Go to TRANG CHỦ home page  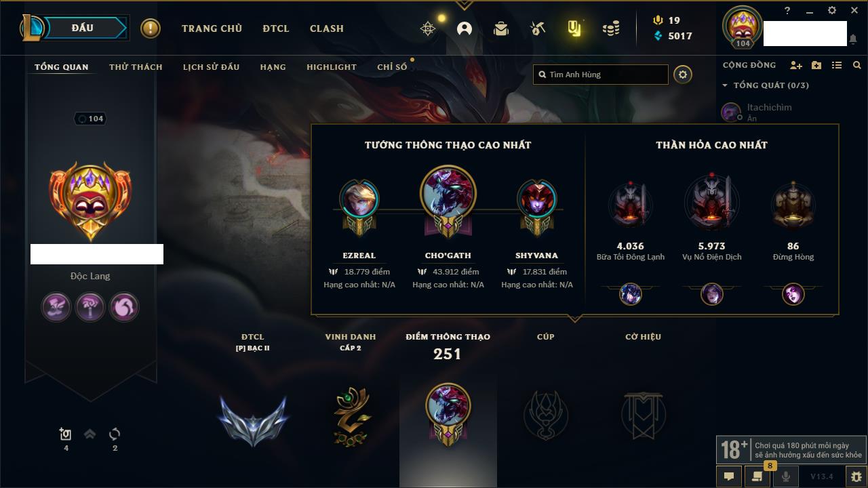pos(212,28)
